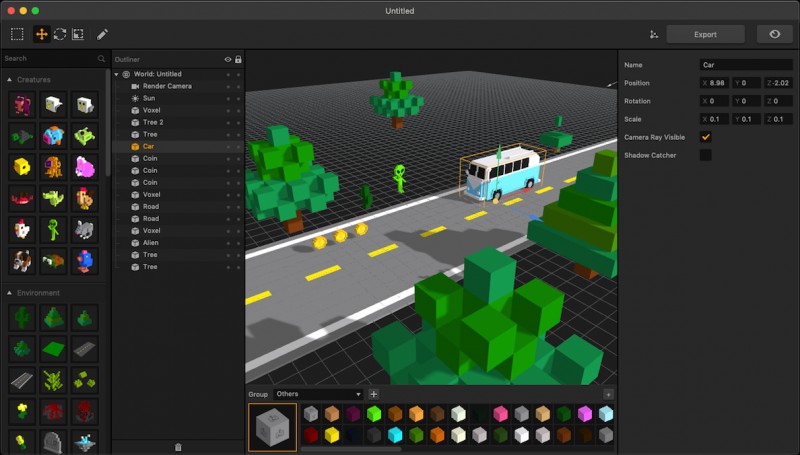Select Tree 2 in the Outliner

152,122
